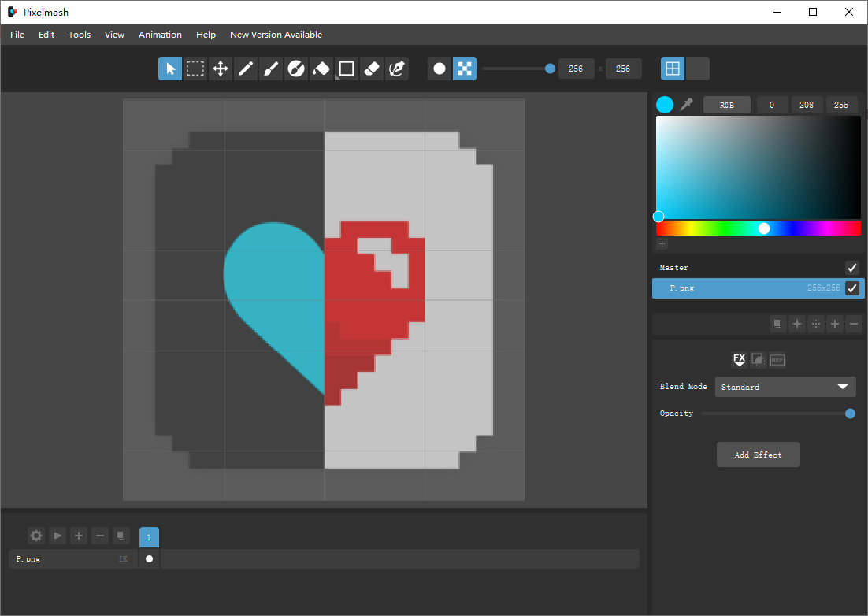Select the Eraser tool

372,69
